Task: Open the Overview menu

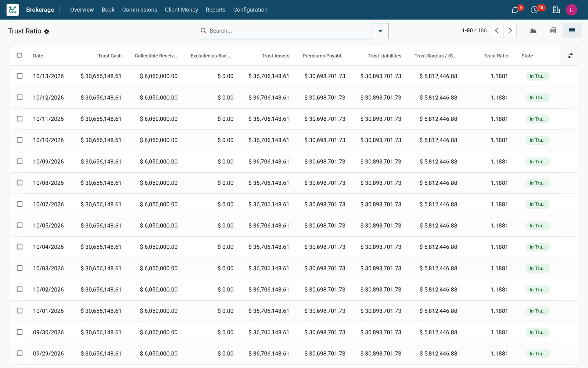Action: point(82,10)
